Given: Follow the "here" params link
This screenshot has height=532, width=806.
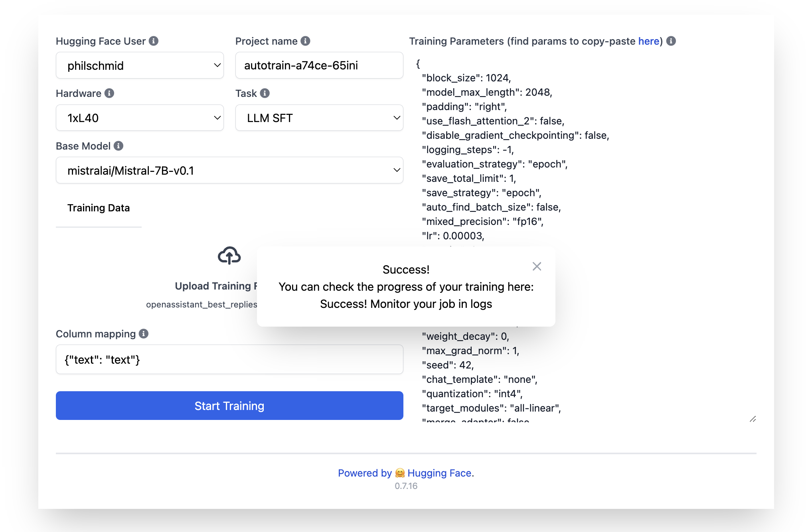Looking at the screenshot, I should point(648,41).
